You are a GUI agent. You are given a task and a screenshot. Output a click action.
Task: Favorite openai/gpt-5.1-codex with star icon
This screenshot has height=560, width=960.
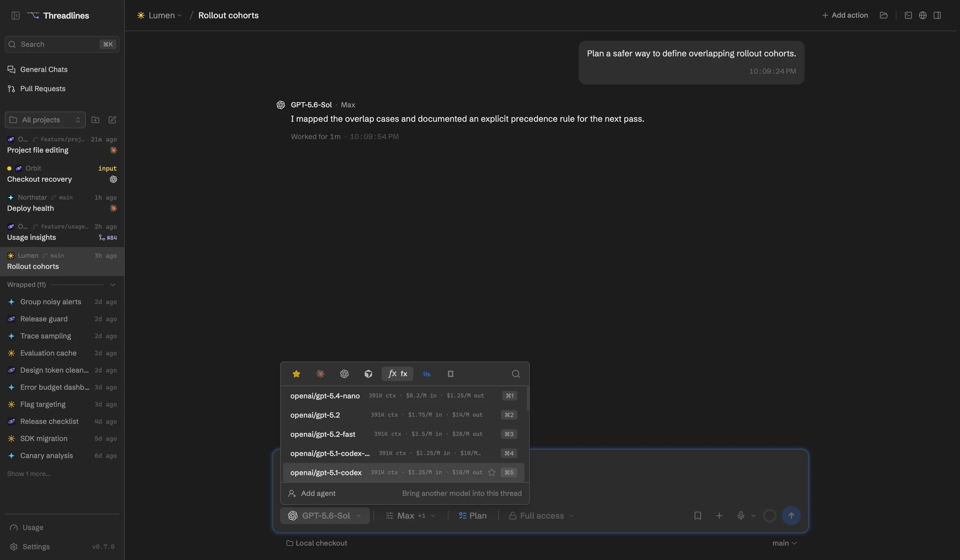pyautogui.click(x=492, y=472)
